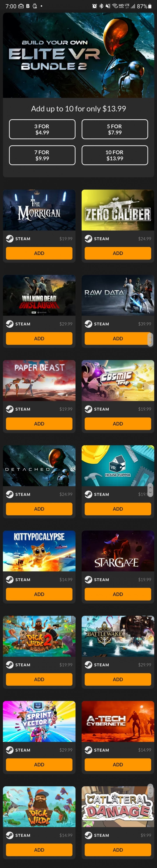157x868 pixels.
Task: Select the 5 for $7.99 tier
Action: 115,129
